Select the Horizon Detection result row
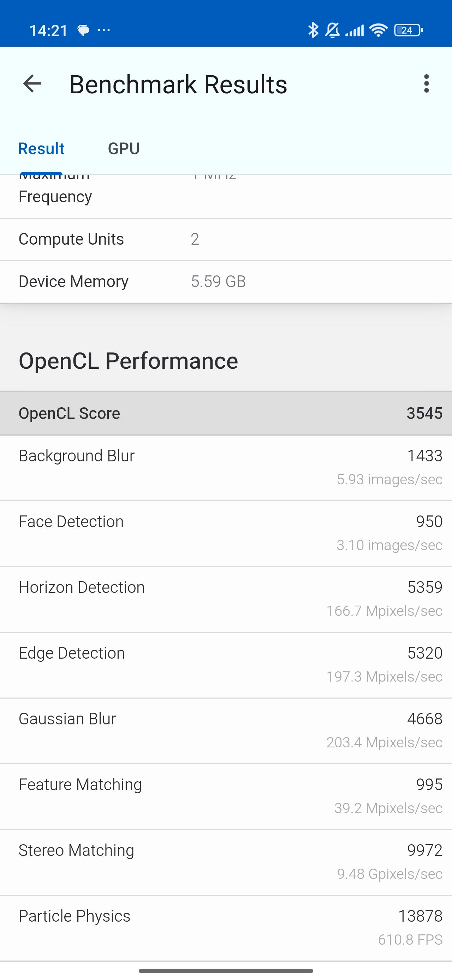Screen dimensions: 452x980 tap(226, 599)
